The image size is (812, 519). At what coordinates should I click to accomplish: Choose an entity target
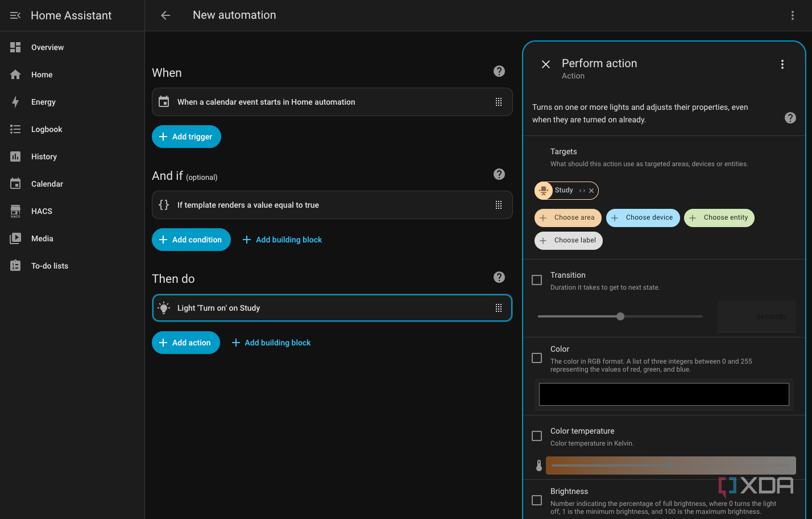tap(719, 218)
